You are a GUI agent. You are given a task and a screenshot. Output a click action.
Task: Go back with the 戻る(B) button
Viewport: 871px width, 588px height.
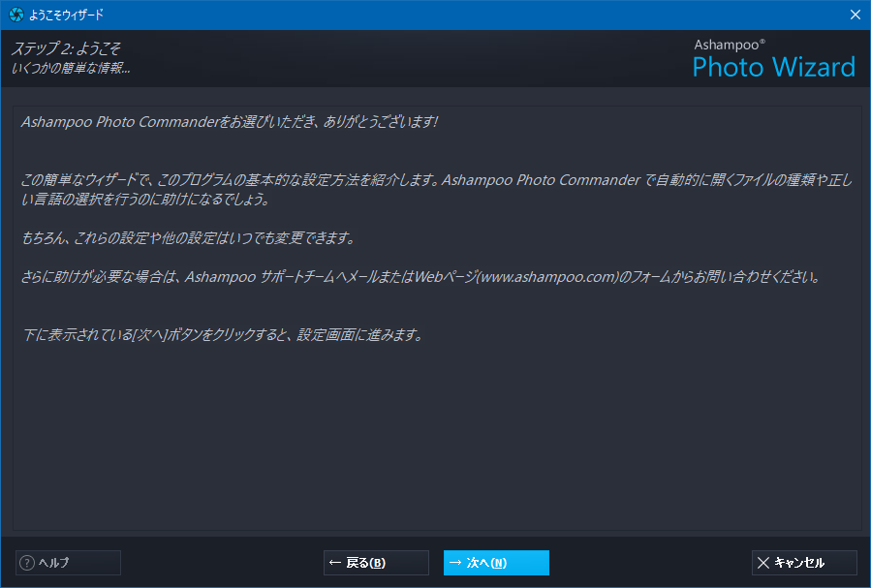[x=376, y=563]
